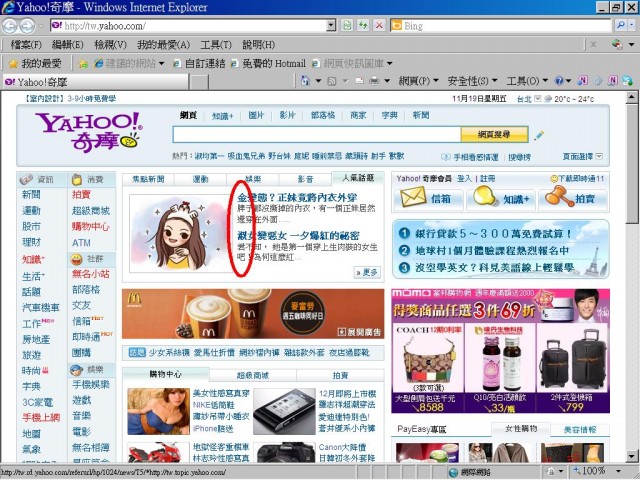This screenshot has height=480, width=640.
Task: Open the 檔案(F) menu
Action: point(26,44)
